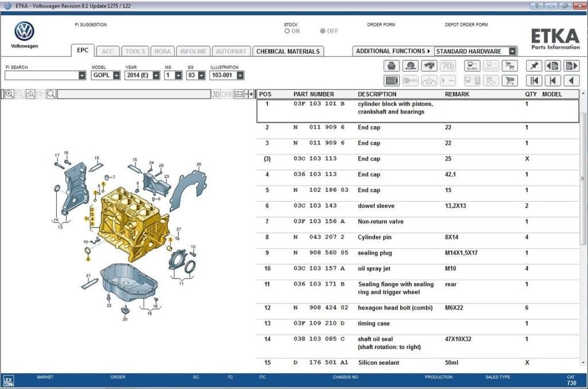This screenshot has height=389, width=588.
Task: Click the 3D view button above the diagram
Action: click(216, 94)
